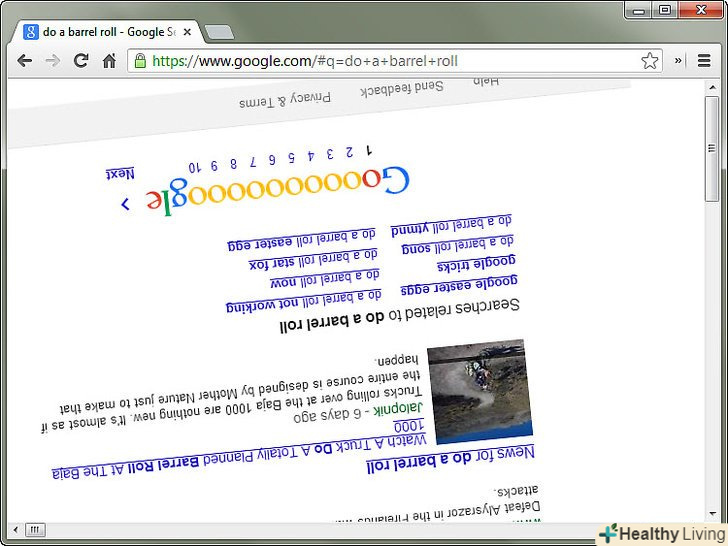
Task: Click the green padlock security icon
Action: pyautogui.click(x=140, y=61)
